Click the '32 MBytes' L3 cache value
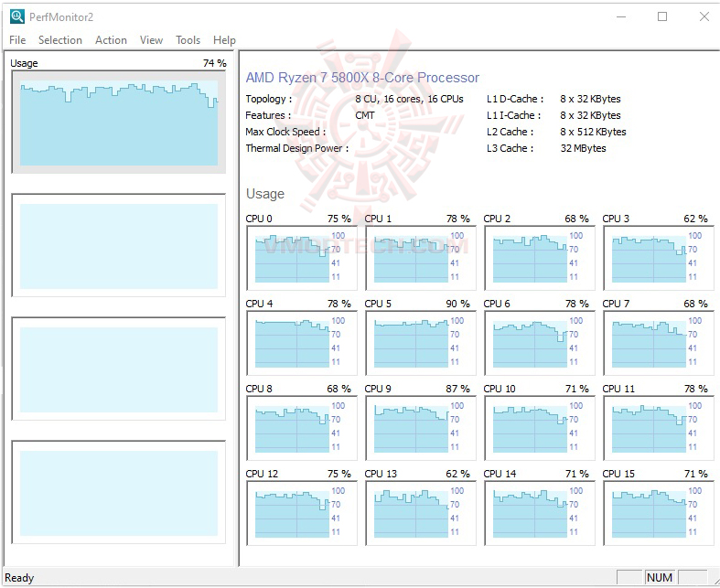 coord(583,148)
